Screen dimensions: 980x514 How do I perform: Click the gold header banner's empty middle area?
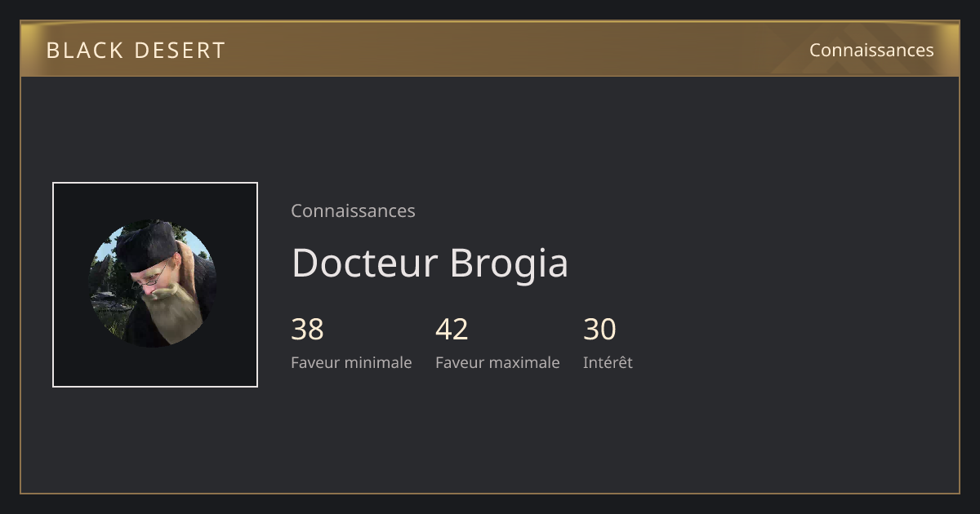(x=506, y=50)
